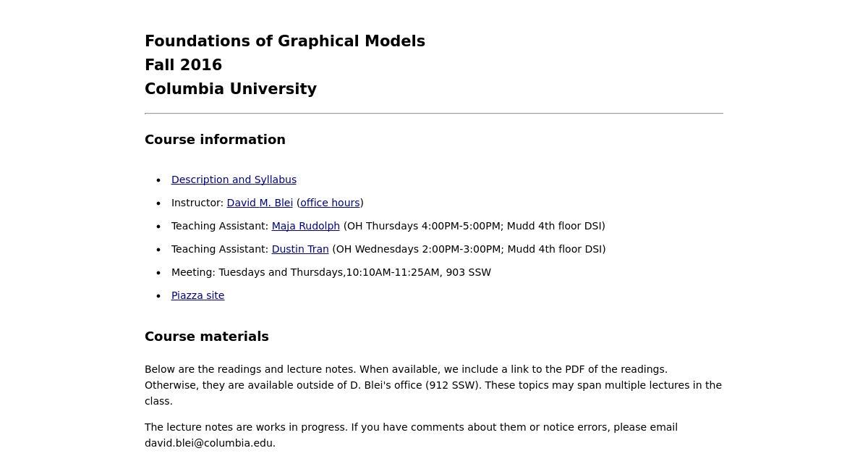Click the Columbia University heading line
868x456 pixels.
click(x=231, y=89)
